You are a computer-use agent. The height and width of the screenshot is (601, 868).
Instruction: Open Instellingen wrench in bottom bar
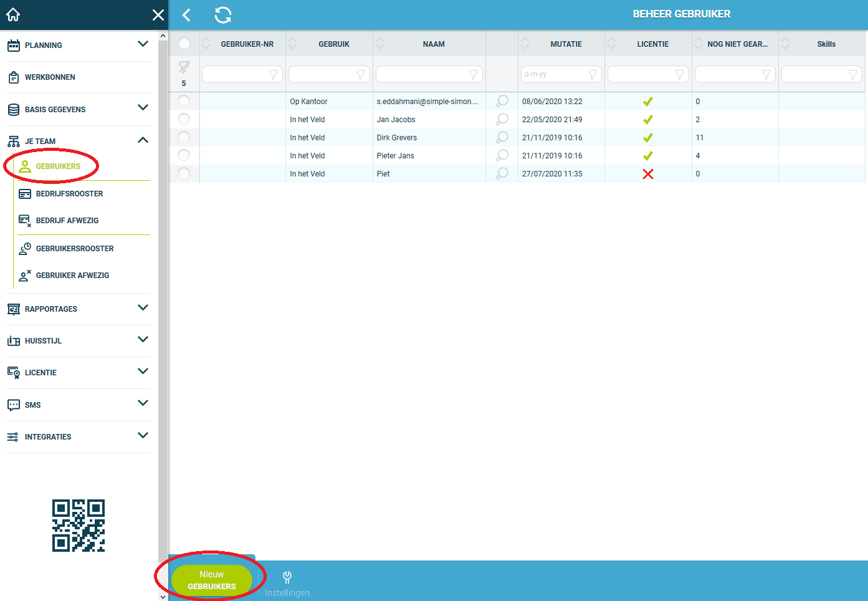[x=287, y=577]
